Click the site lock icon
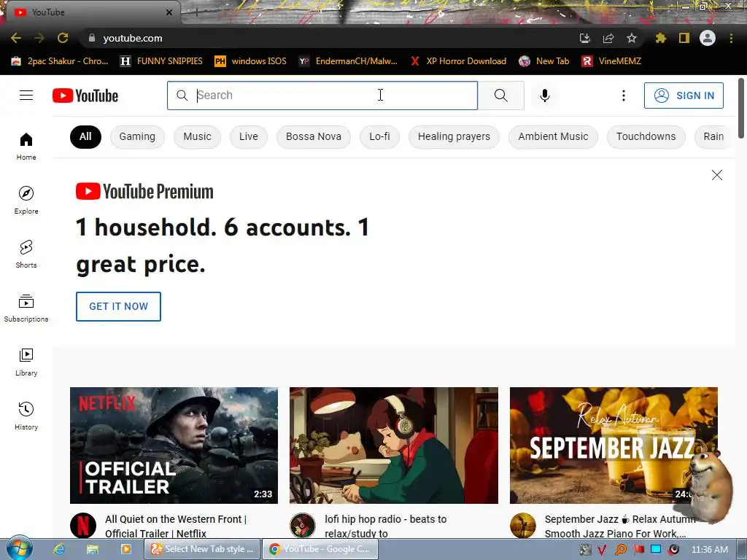The image size is (747, 560). click(92, 38)
